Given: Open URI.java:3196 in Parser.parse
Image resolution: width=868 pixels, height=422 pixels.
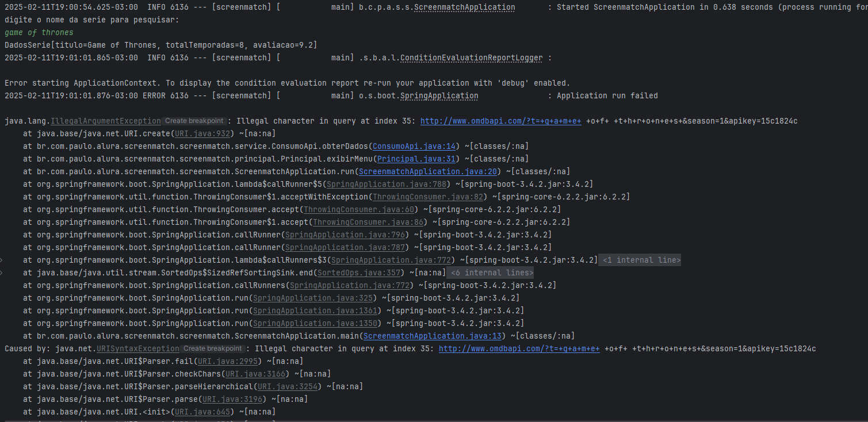Looking at the screenshot, I should [x=232, y=400].
